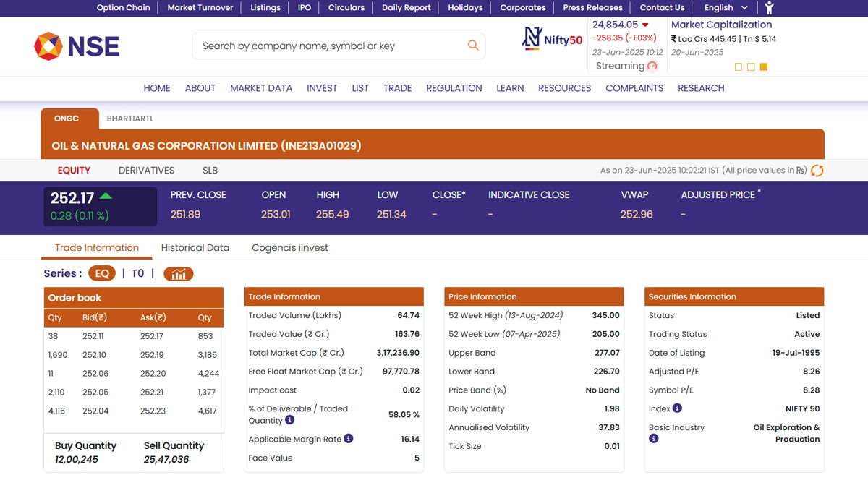
Task: Open the Option Chain link
Action: [x=123, y=8]
